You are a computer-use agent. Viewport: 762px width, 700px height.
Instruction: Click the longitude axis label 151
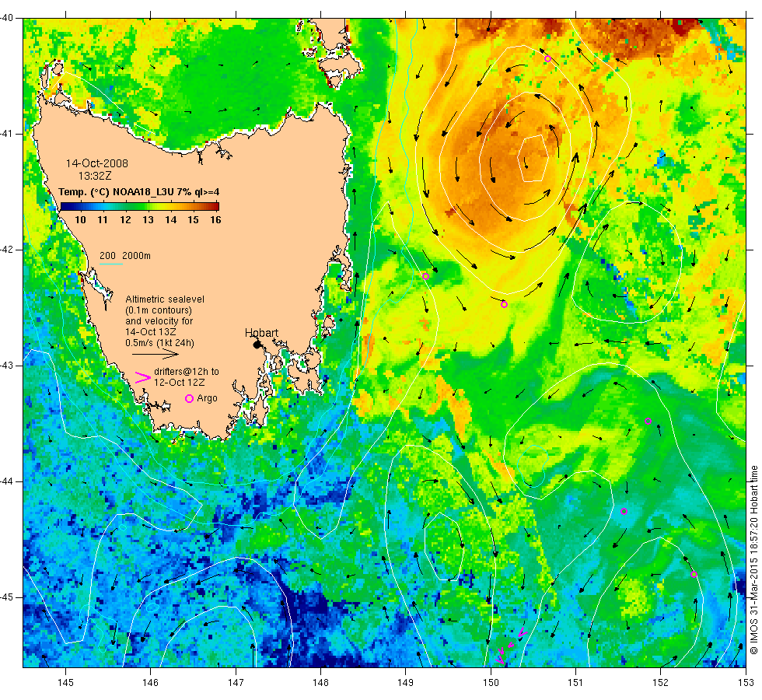pos(575,683)
